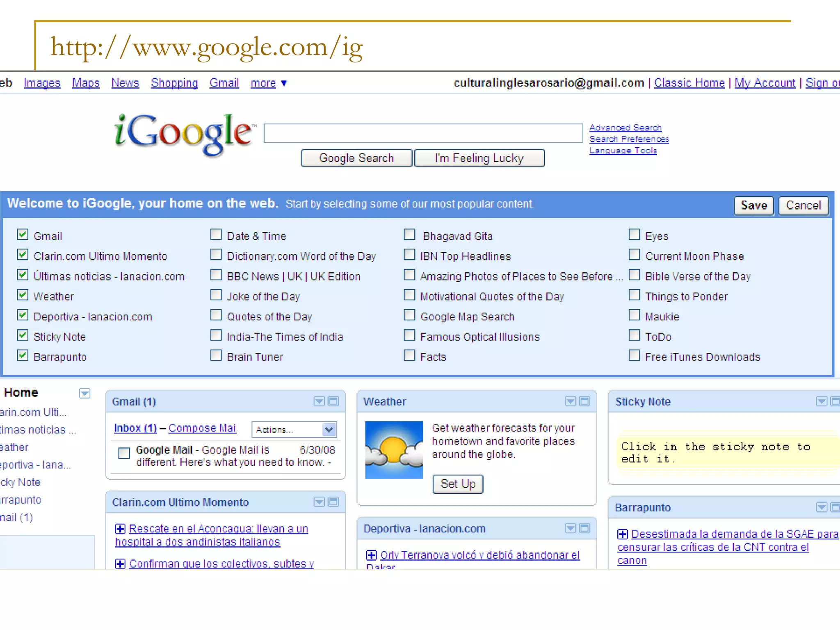Select the Home tab in the sidebar
The width and height of the screenshot is (840, 630).
tap(21, 393)
